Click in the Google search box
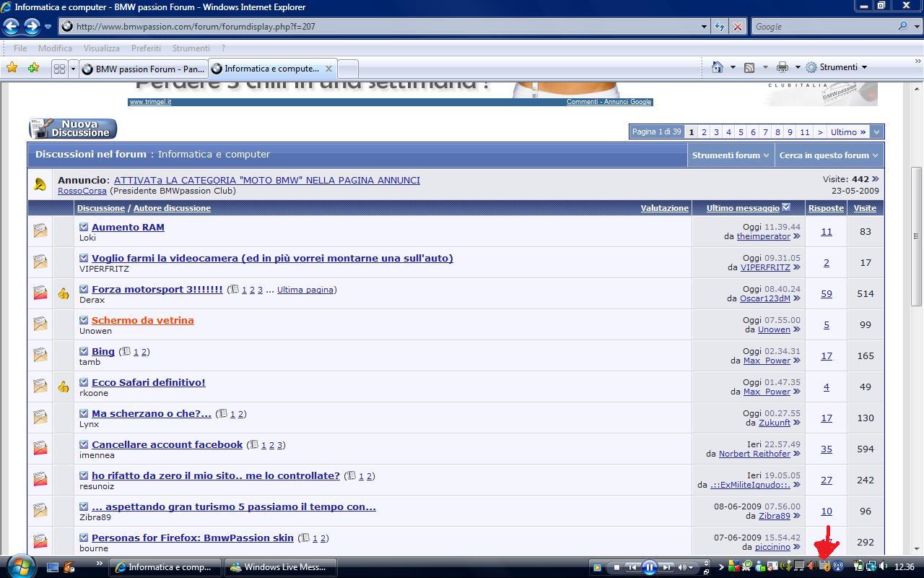Screen dimensions: 924x578 823,27
